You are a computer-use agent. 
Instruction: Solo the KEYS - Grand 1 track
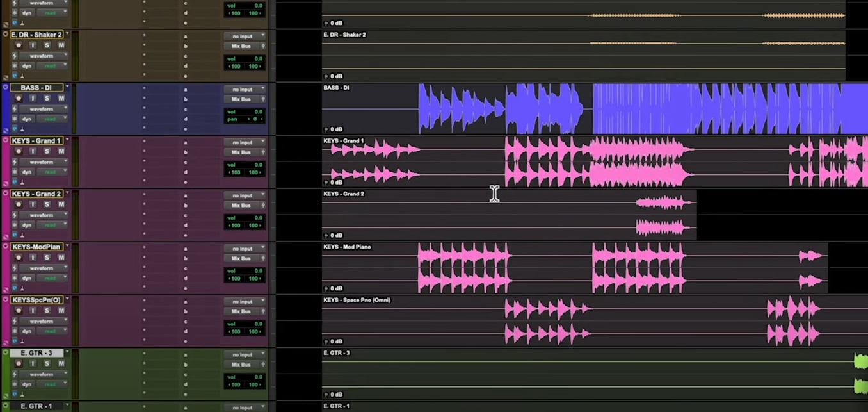47,151
